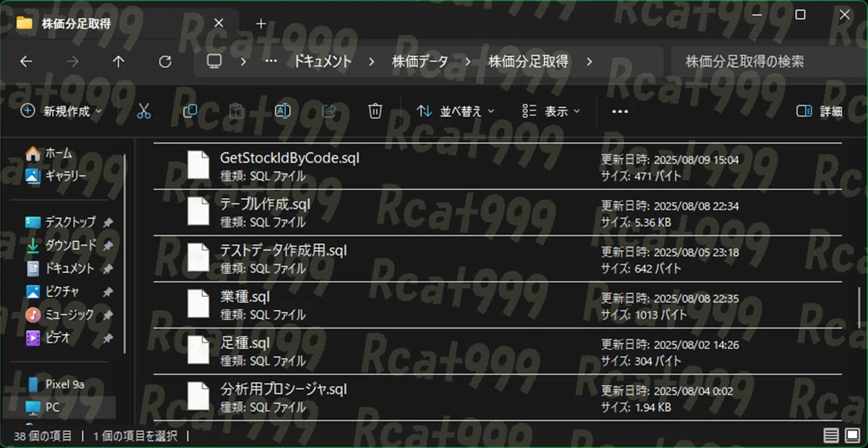The image size is (868, 448).
Task: Unpin デスクトップ using its pin icon
Action: 108,223
